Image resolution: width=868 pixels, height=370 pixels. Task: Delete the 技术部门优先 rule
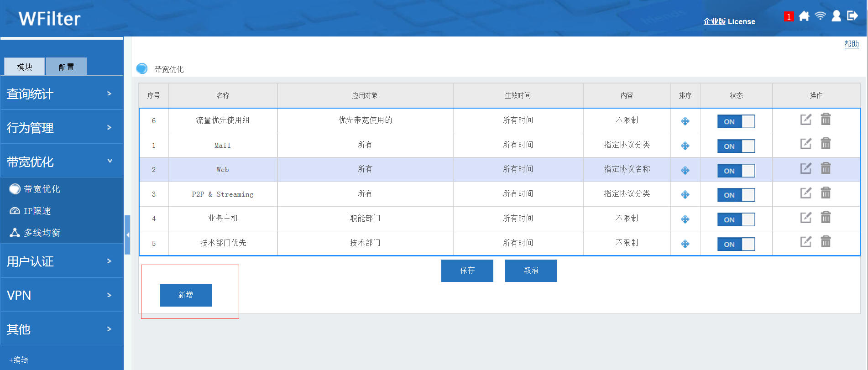click(826, 242)
